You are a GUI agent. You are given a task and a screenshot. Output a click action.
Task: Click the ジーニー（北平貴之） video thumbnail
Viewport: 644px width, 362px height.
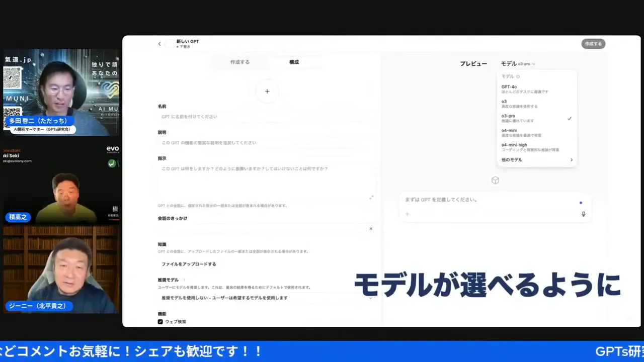61,269
